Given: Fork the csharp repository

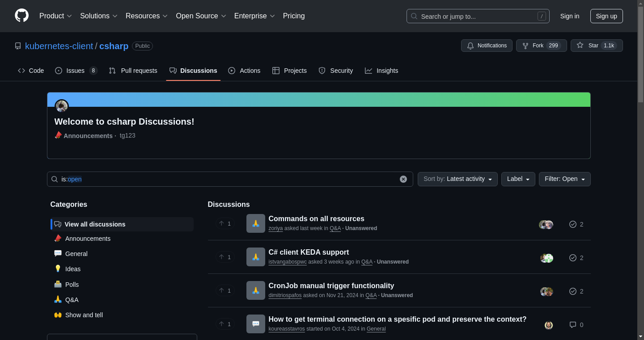Looking at the screenshot, I should tap(541, 46).
